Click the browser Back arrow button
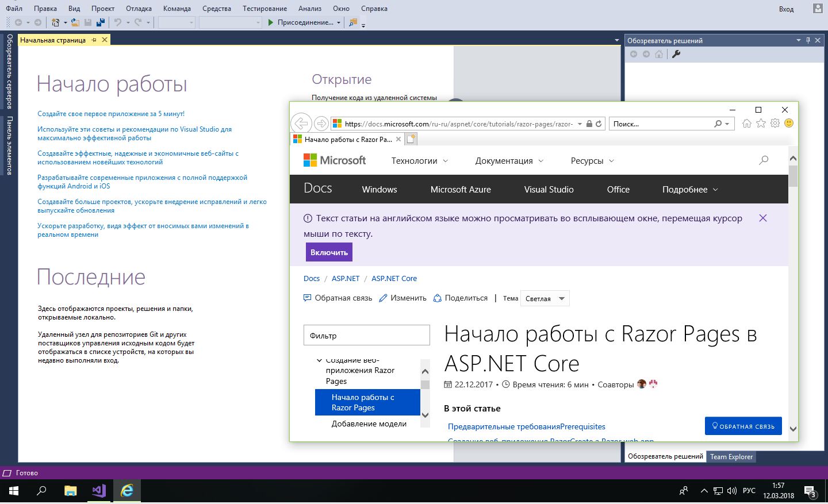The height and width of the screenshot is (504, 828). [x=301, y=123]
